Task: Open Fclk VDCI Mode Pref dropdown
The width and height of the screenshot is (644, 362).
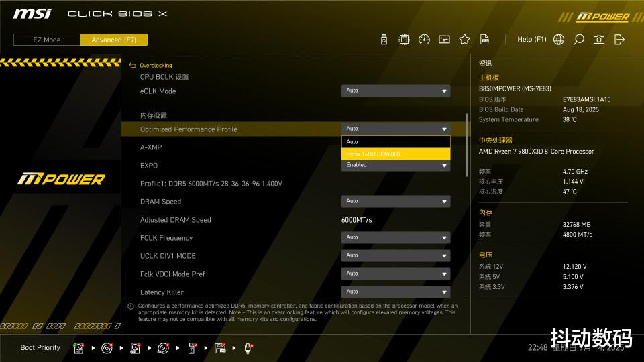Action: pyautogui.click(x=396, y=274)
